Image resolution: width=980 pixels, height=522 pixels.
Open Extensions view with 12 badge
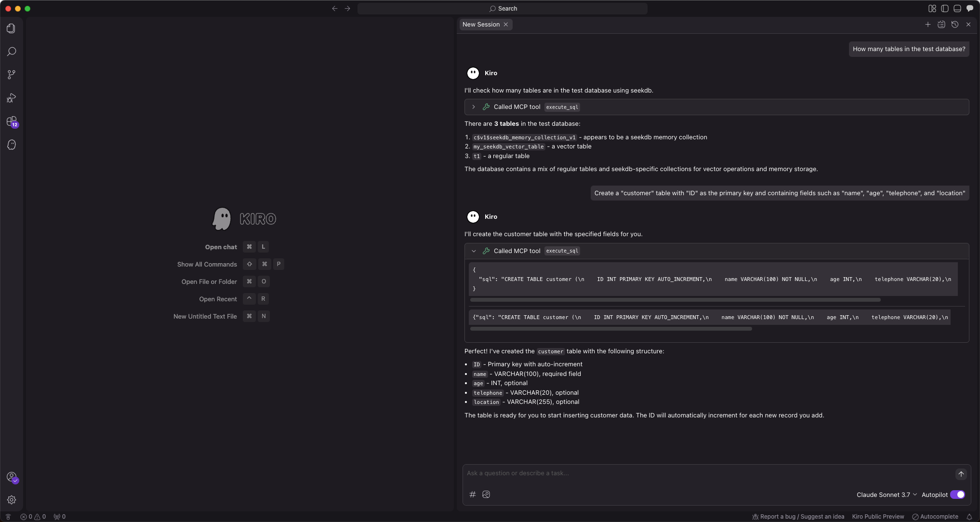coord(11,121)
